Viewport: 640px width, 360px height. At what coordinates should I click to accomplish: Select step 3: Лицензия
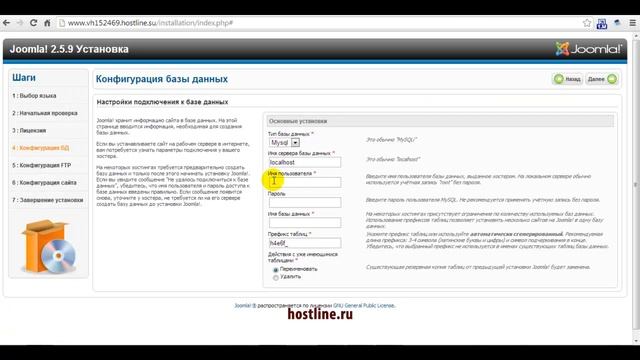(29, 131)
